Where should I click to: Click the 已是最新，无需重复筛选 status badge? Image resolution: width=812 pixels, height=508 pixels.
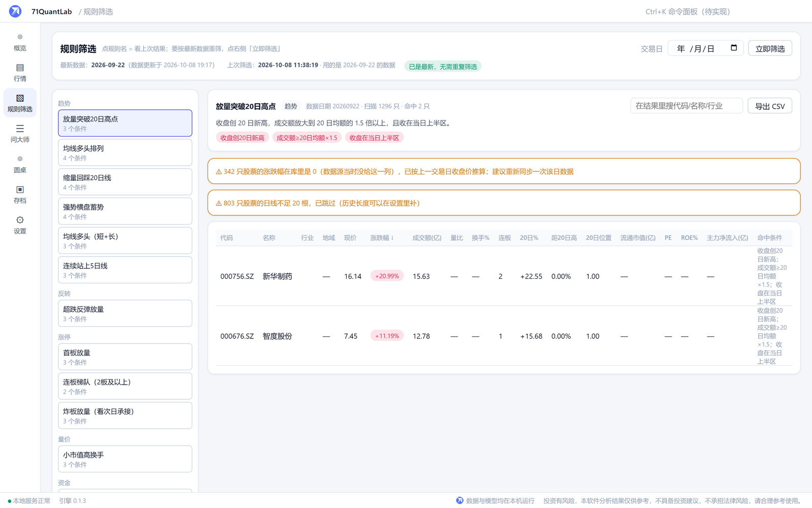[x=443, y=67]
